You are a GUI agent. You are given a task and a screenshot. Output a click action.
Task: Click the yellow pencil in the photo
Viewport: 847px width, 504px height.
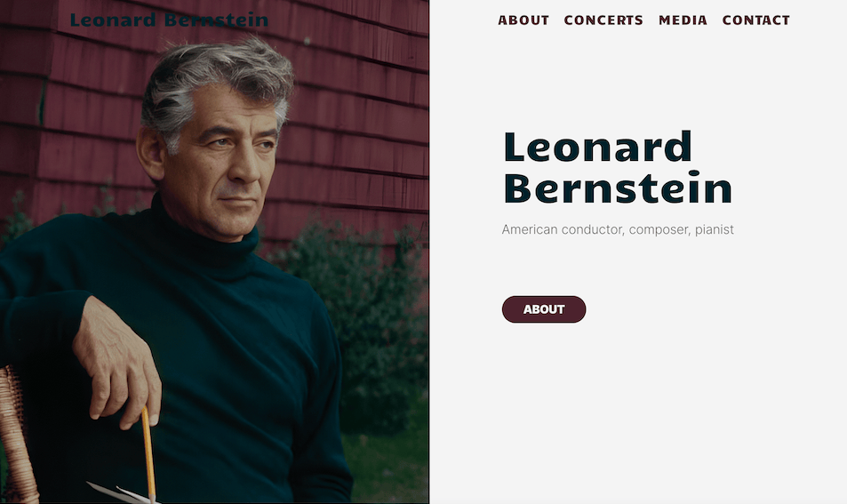coord(148,452)
